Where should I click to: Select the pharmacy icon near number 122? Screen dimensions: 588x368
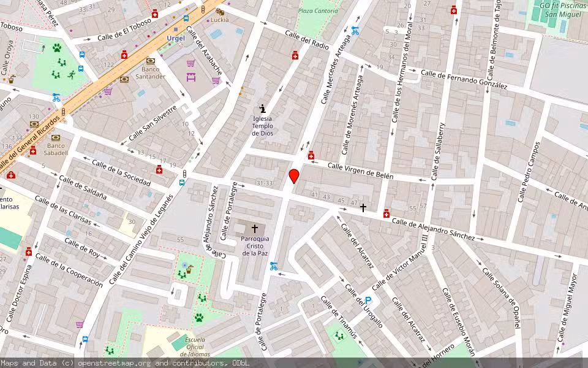point(124,56)
